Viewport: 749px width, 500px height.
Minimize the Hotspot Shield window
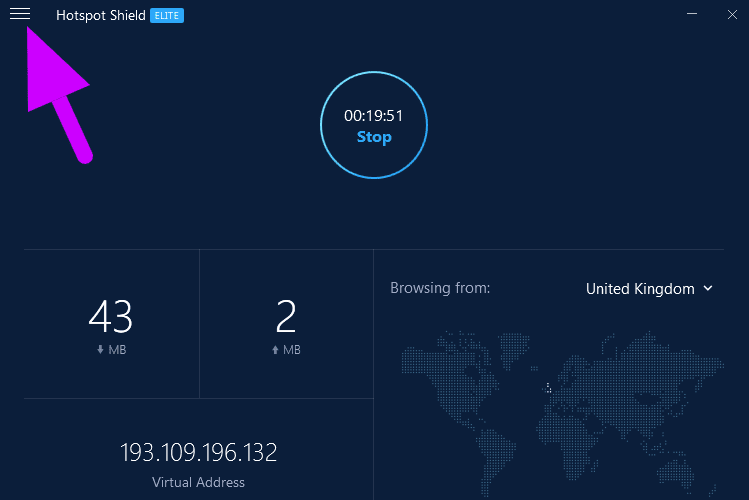point(692,14)
